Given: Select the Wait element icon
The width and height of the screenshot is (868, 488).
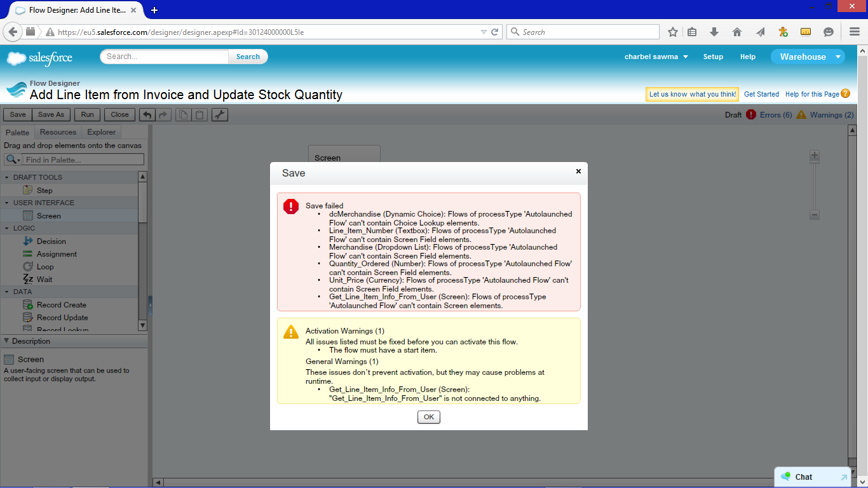Looking at the screenshot, I should (x=27, y=280).
